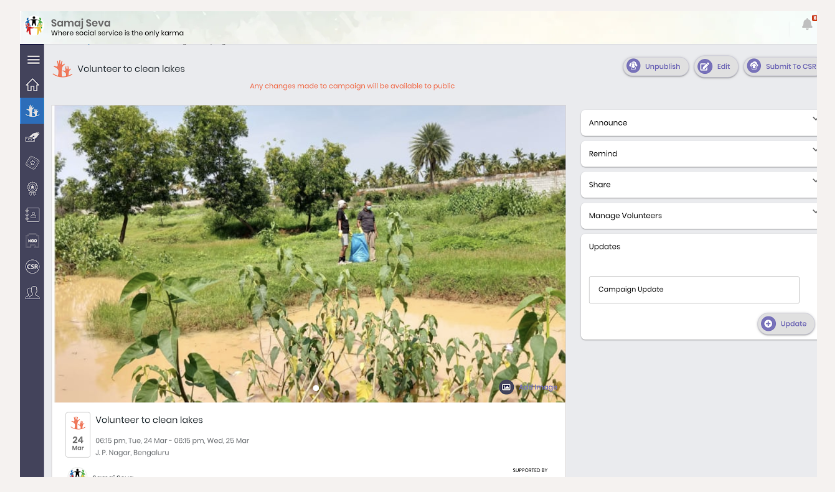Focus the Campaign Update text field
Screen dimensions: 835x492
tap(694, 290)
